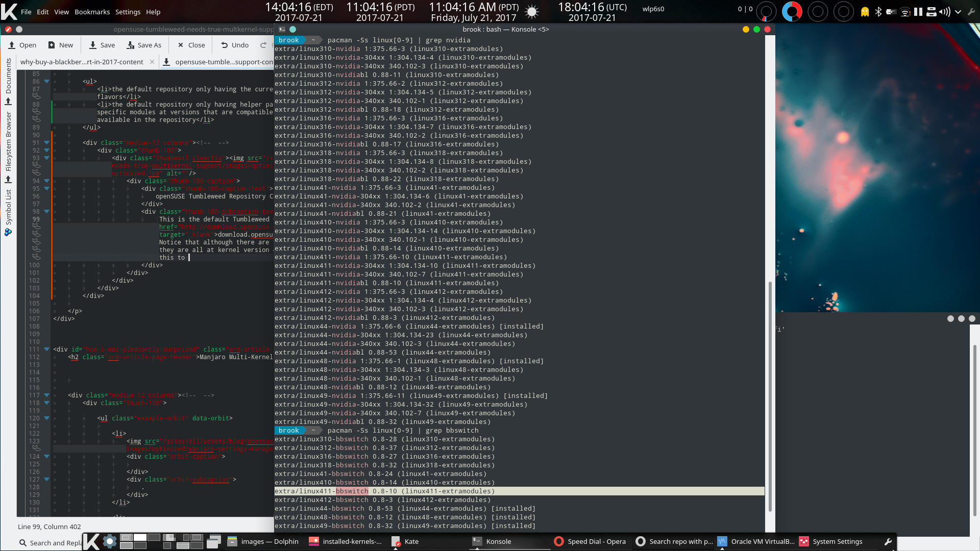The image size is (980, 551).
Task: Undo the last edit in Kate
Action: [235, 45]
